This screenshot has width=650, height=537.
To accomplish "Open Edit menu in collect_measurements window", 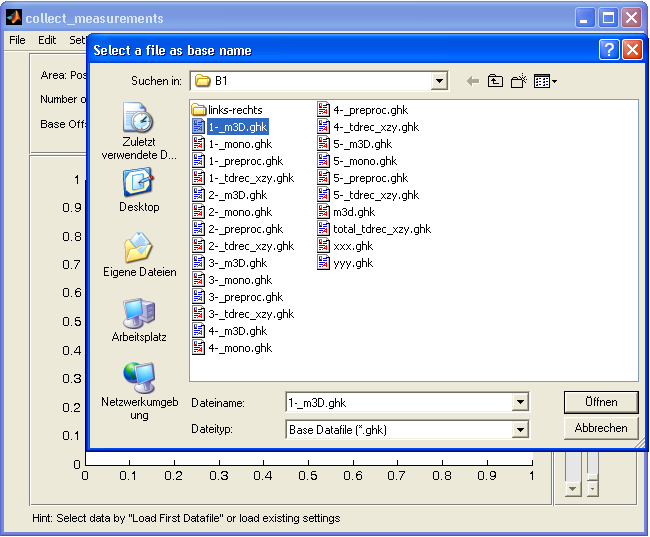I will (x=47, y=40).
